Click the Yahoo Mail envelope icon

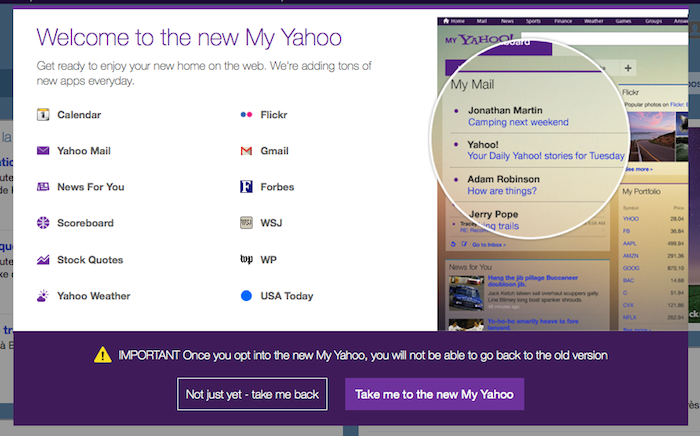43,151
